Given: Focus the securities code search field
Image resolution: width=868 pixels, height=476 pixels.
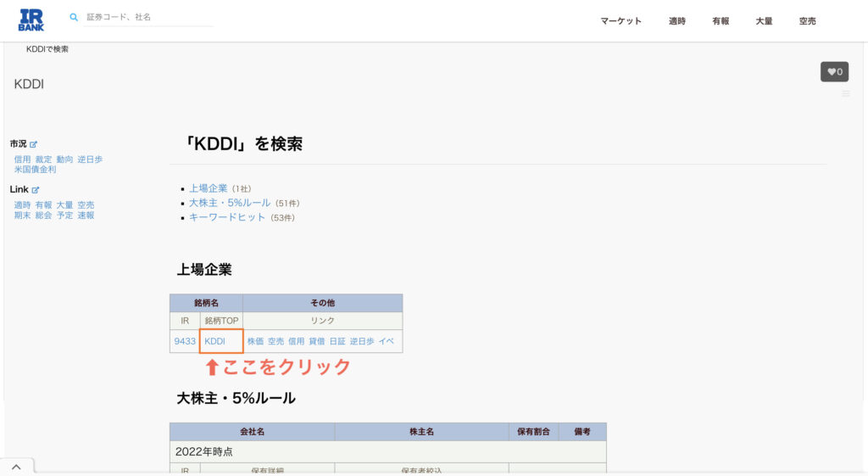Looking at the screenshot, I should [148, 17].
